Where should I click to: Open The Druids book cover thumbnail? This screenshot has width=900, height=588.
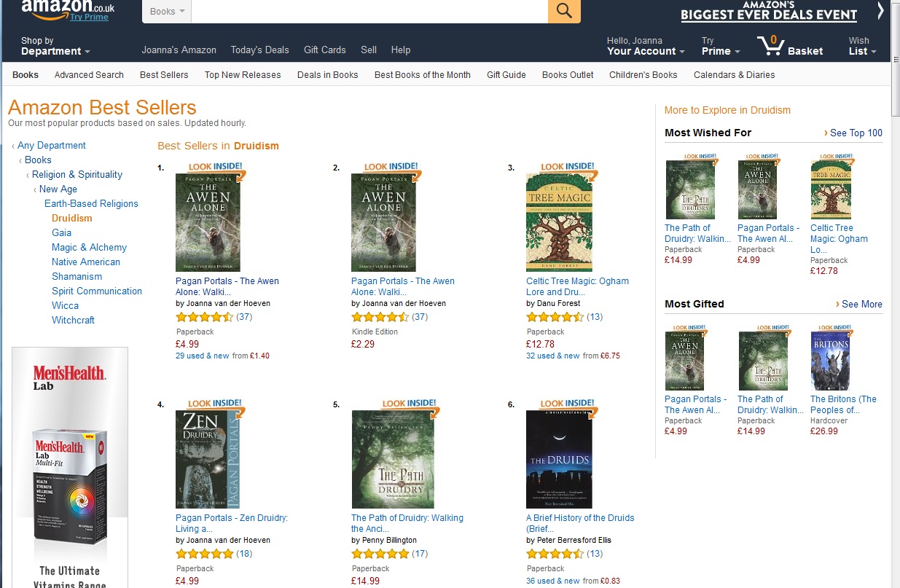559,459
